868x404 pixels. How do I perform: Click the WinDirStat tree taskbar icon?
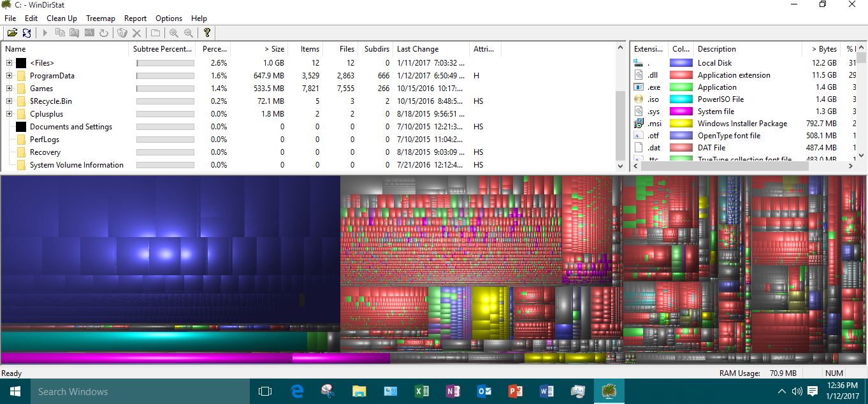pyautogui.click(x=609, y=391)
